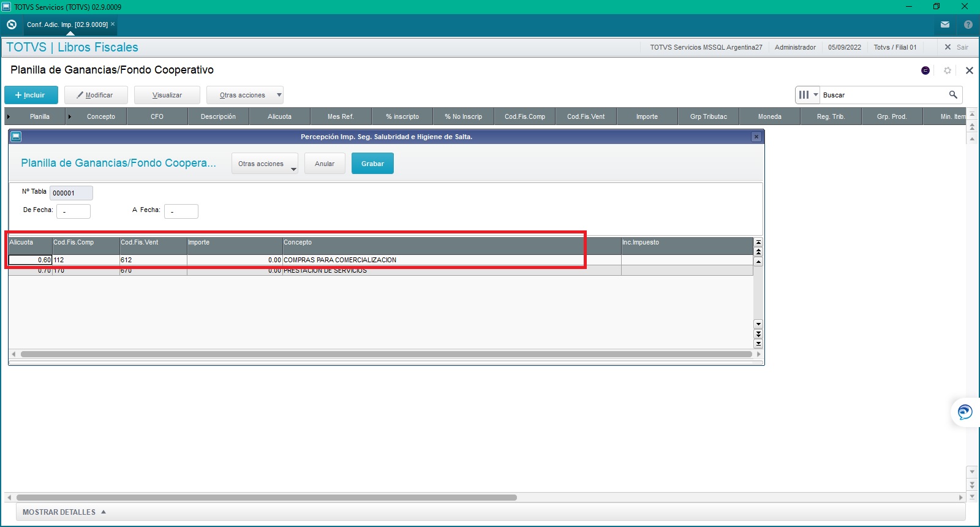This screenshot has width=980, height=527.
Task: Close the Planilla de Ganancias panel
Action: (970, 70)
